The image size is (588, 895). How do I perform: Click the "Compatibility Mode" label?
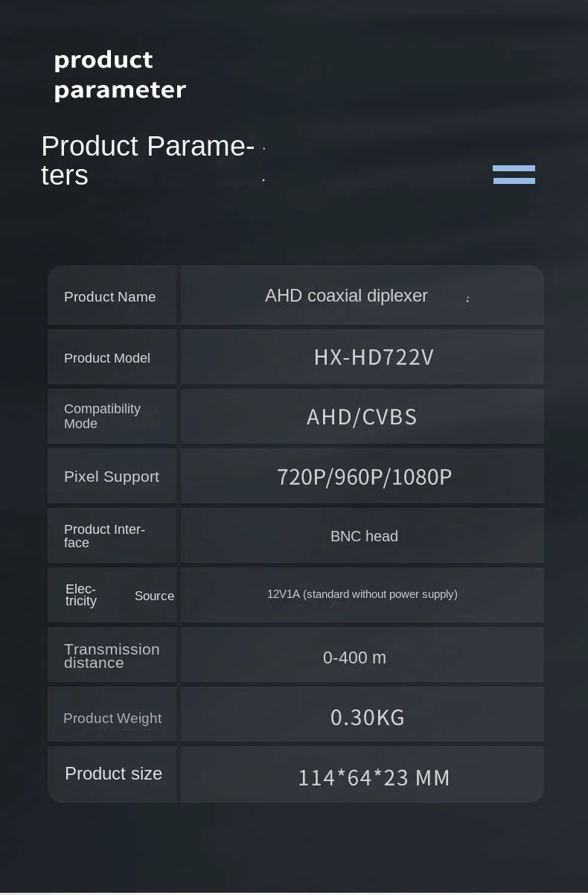point(102,416)
